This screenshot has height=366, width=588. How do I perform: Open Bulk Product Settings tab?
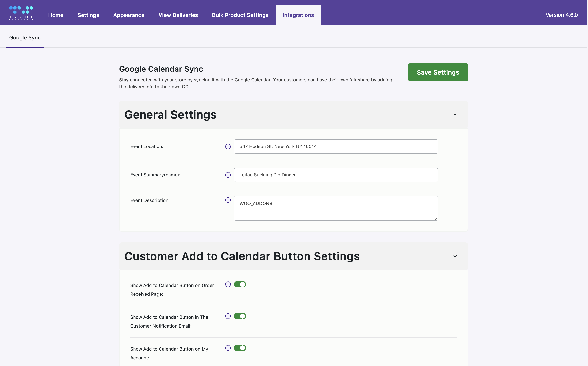[240, 15]
